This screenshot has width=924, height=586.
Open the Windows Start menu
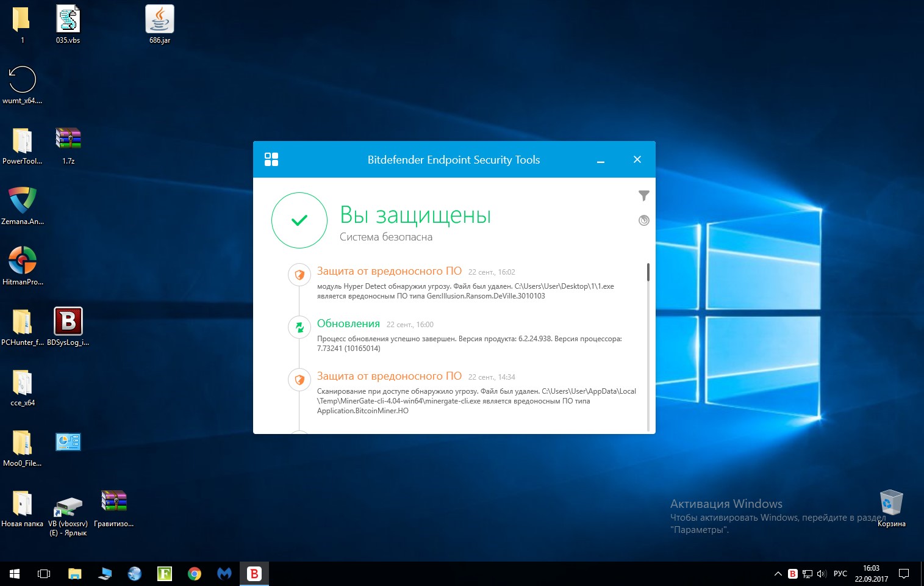tap(15, 574)
